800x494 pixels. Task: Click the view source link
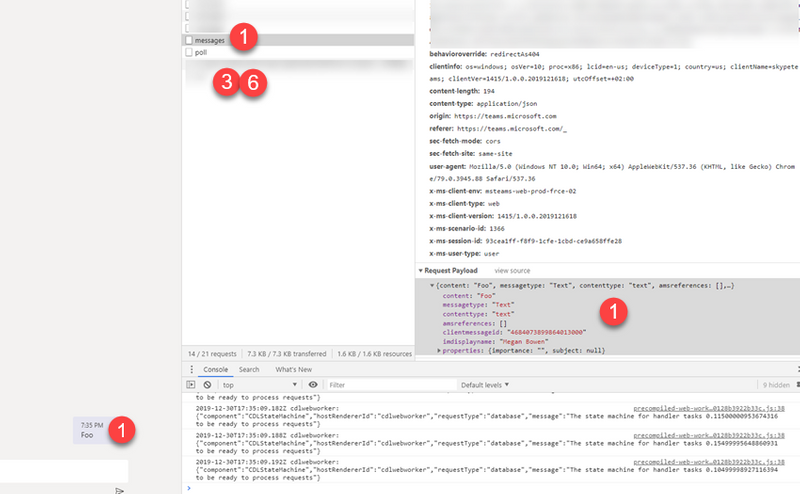click(512, 270)
